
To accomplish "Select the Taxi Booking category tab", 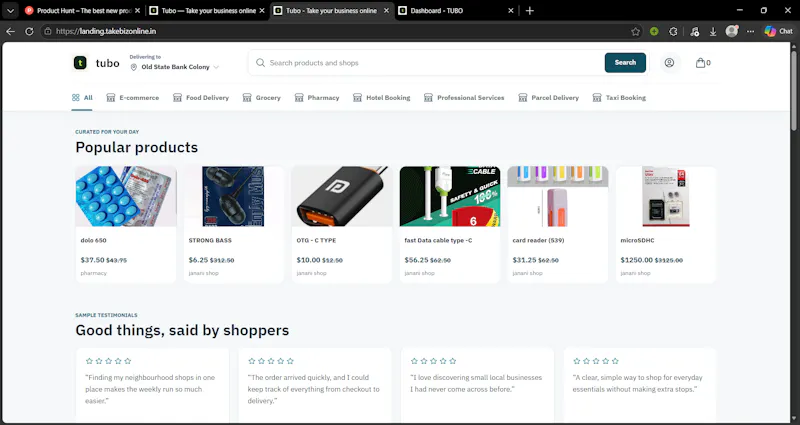I will [619, 97].
